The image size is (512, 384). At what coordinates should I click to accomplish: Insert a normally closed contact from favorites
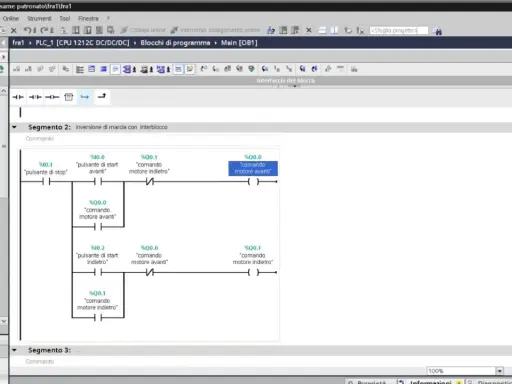click(35, 97)
